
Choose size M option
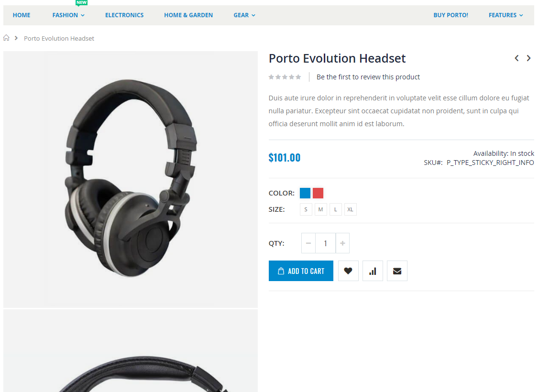[x=321, y=209]
